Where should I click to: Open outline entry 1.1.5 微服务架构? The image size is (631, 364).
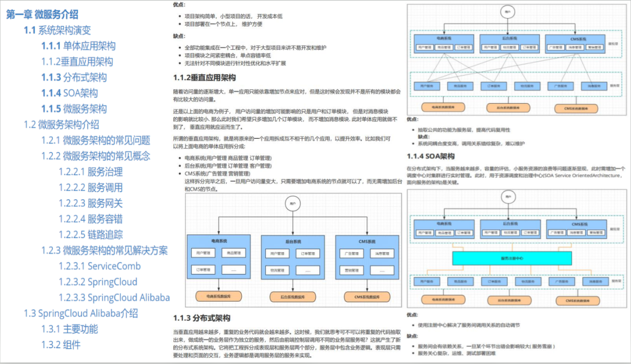pyautogui.click(x=74, y=109)
